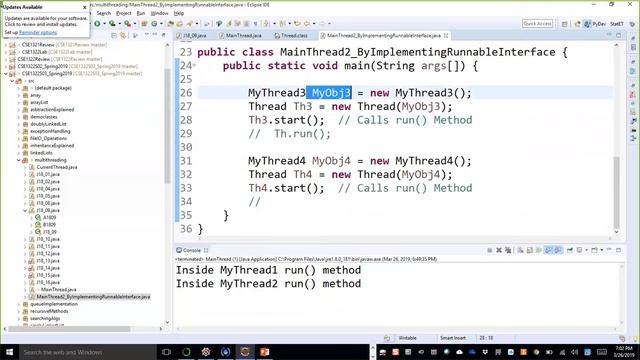Open the Window menu
Screen dimensions: 640x360
[160, 13]
